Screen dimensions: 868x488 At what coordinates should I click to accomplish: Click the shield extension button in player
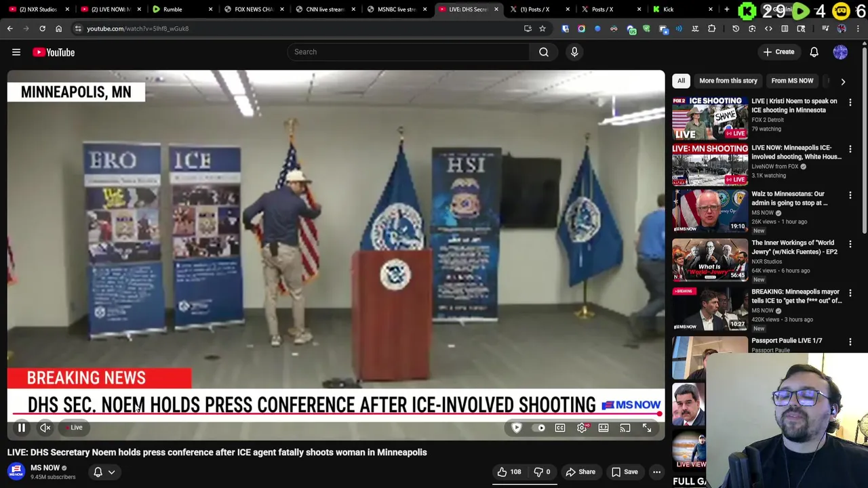[x=517, y=428]
